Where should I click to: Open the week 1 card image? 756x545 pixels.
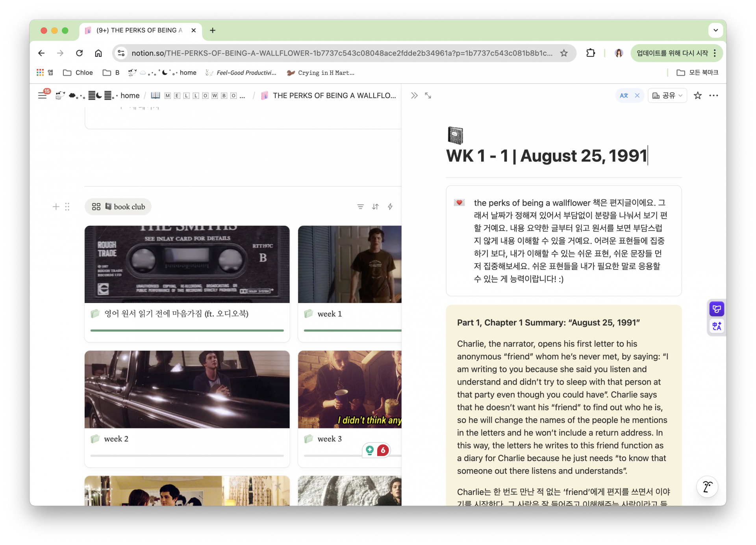[350, 264]
